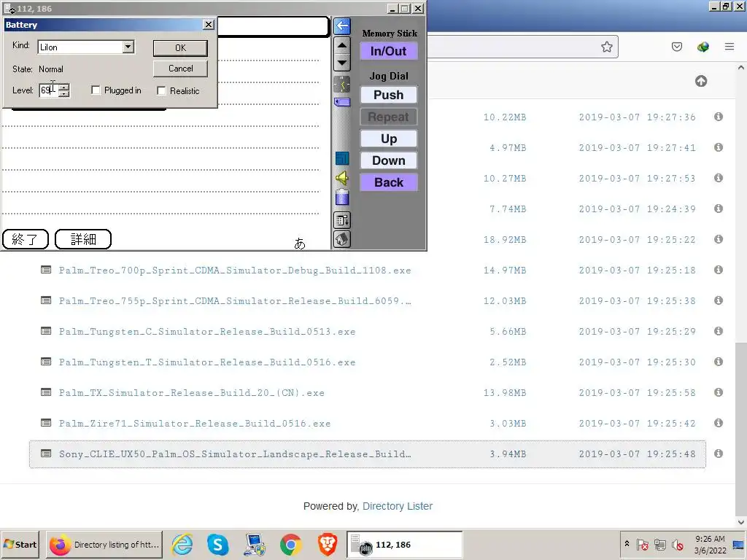Open Palm_Treo_700p_Sprint_CDMA Debug Build link
The width and height of the screenshot is (747, 560).
point(235,270)
